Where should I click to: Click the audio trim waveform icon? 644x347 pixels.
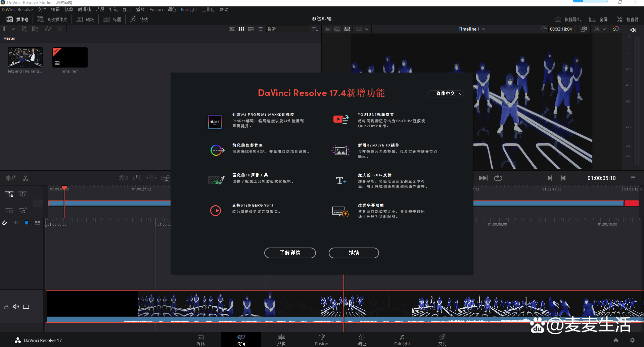click(x=15, y=223)
